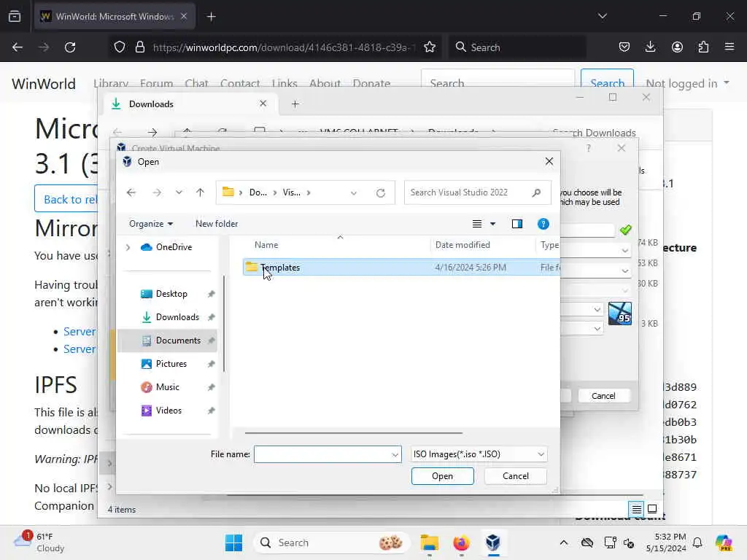
Task: Click Cancel in the Open dialog
Action: [x=516, y=476]
